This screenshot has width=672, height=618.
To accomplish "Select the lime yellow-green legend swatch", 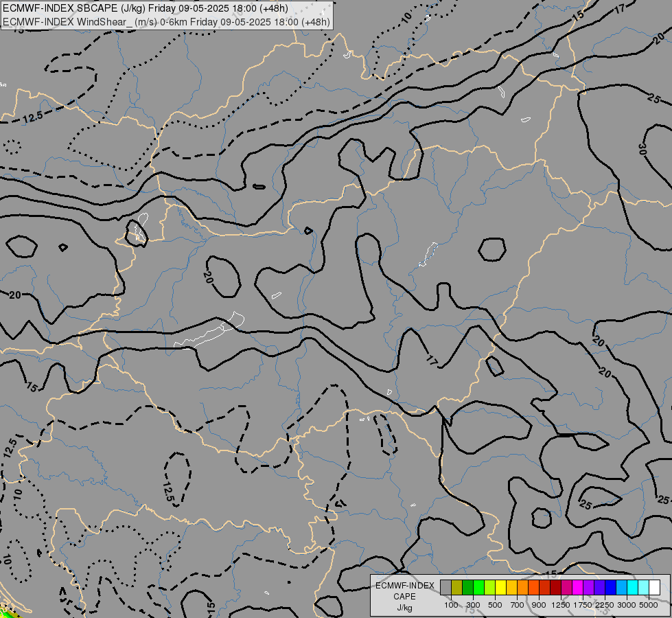I will (x=490, y=588).
